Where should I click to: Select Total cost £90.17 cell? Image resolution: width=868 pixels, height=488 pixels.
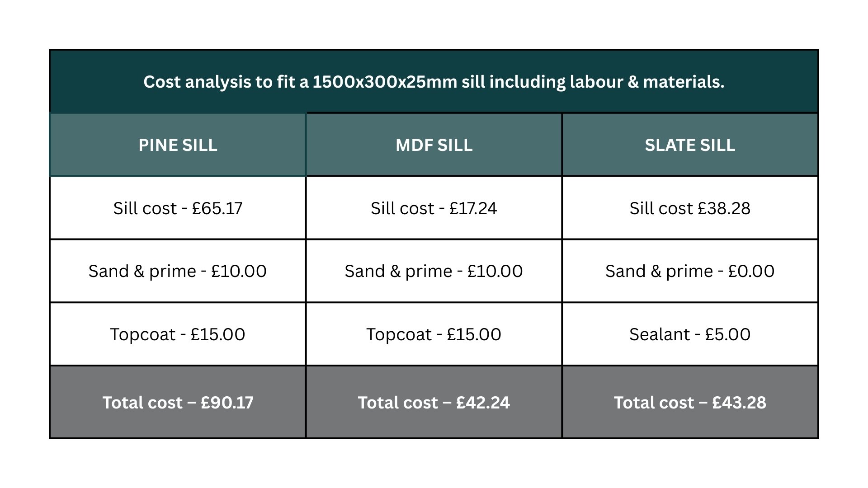coord(178,402)
